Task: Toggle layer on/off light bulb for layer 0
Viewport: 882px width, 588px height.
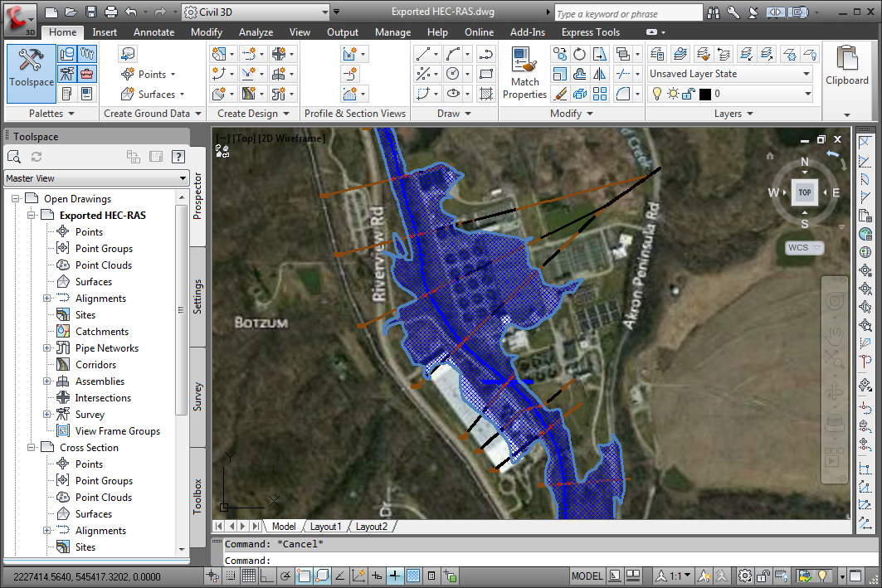Action: [656, 94]
